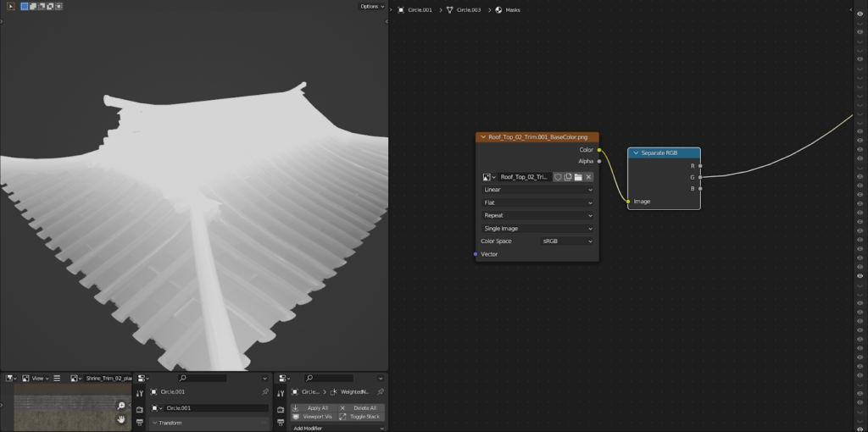Open the Linear interpolation dropdown

click(x=537, y=190)
